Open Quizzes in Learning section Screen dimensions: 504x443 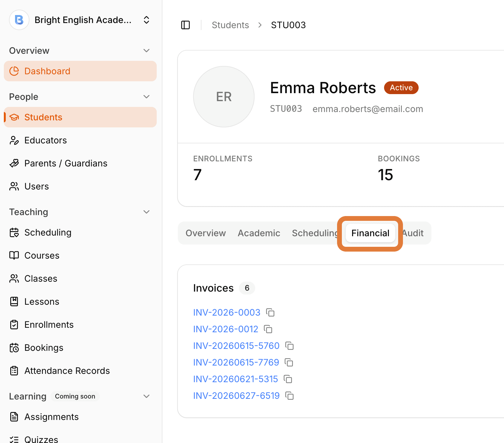point(80,438)
